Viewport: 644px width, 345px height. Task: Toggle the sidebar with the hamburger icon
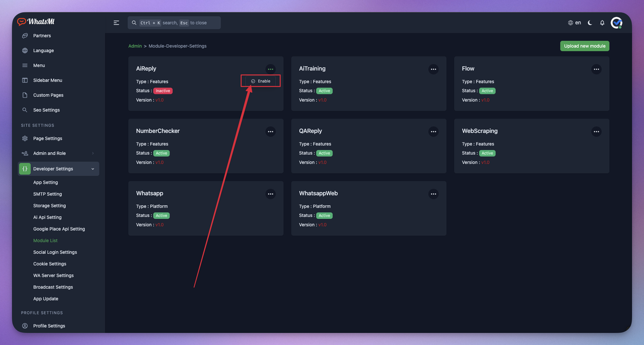(116, 23)
